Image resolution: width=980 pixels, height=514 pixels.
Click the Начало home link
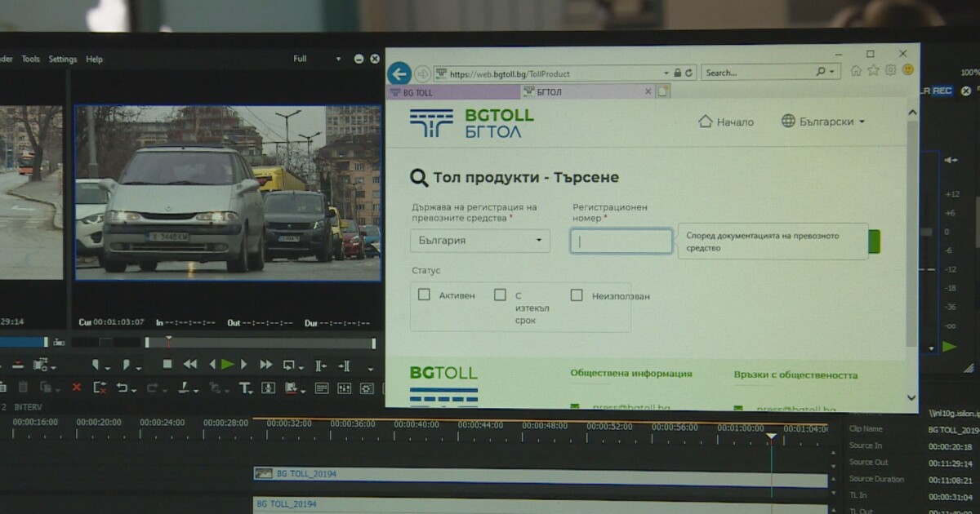(726, 122)
